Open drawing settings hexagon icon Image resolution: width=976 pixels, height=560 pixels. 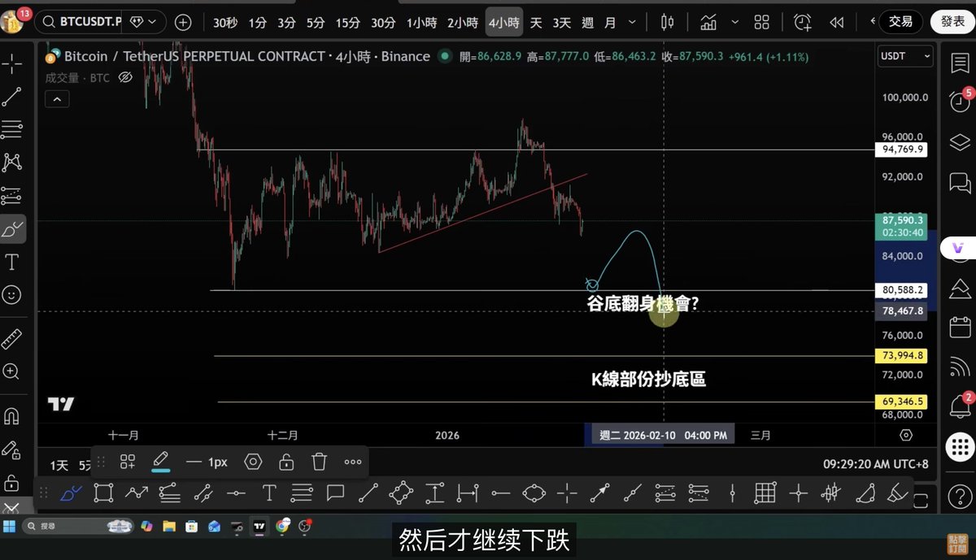(x=253, y=462)
